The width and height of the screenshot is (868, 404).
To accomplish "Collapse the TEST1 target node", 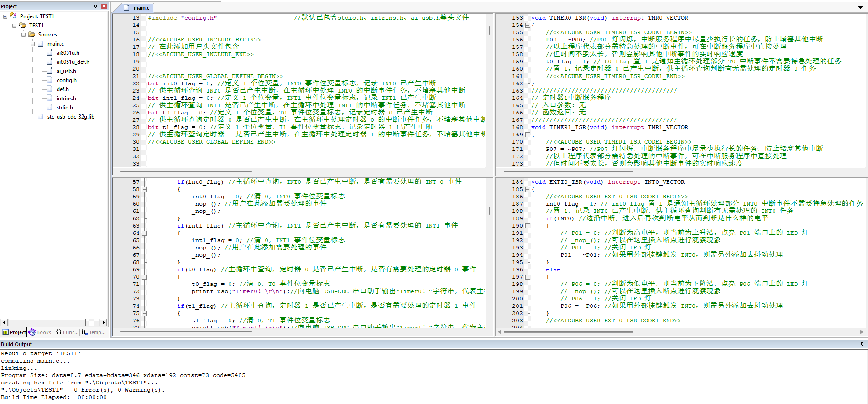I will pyautogui.click(x=14, y=26).
